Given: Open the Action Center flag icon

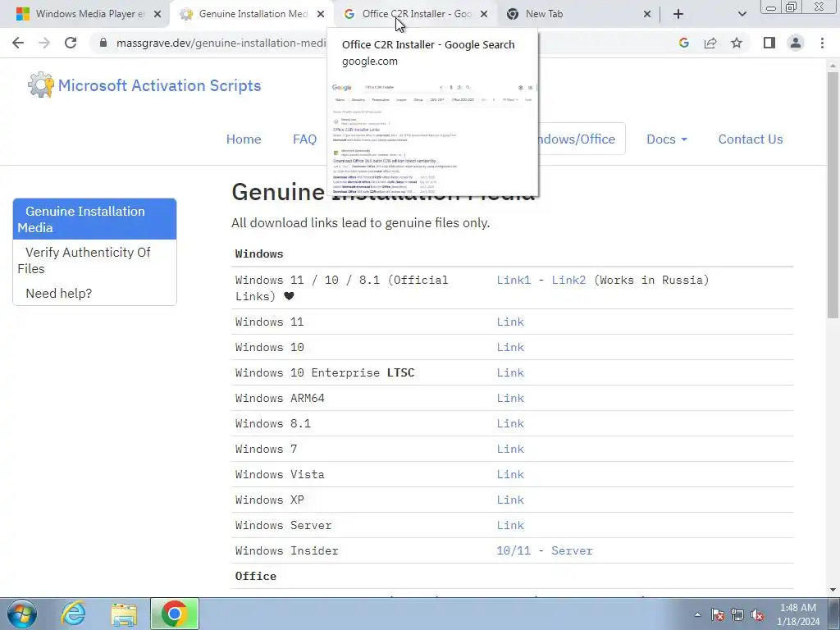Looking at the screenshot, I should click(x=718, y=615).
